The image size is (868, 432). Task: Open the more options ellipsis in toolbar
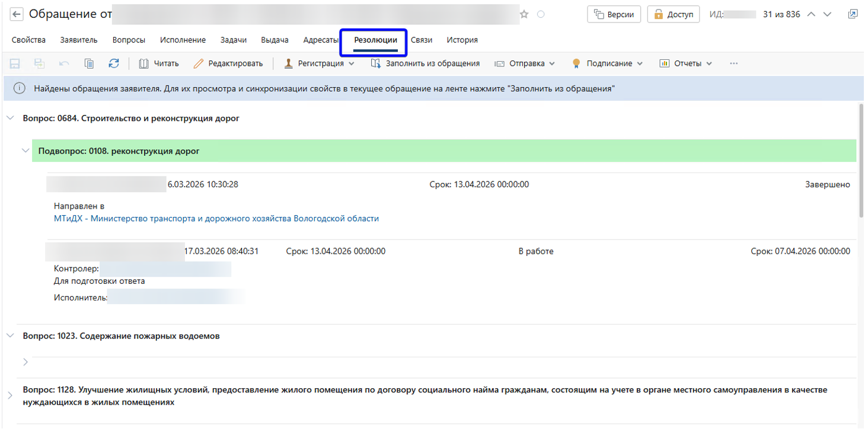click(734, 63)
